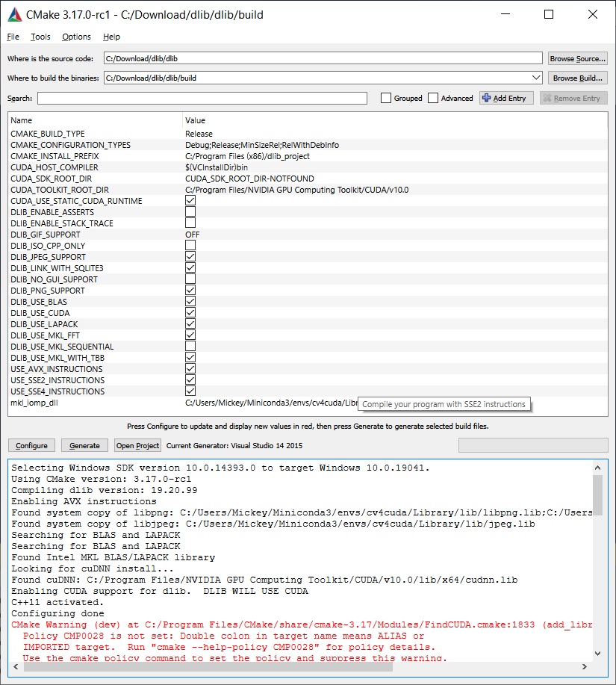Open the Tools menu
616x685 pixels.
[x=40, y=36]
